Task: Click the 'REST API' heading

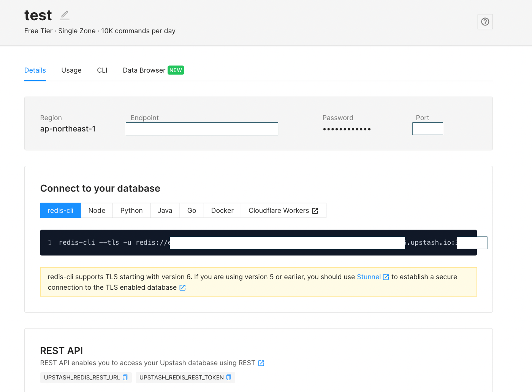Action: tap(62, 351)
